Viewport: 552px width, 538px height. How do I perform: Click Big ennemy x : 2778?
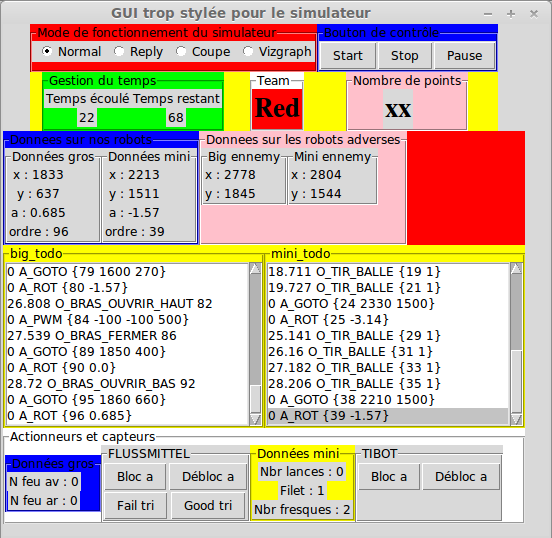[230, 175]
